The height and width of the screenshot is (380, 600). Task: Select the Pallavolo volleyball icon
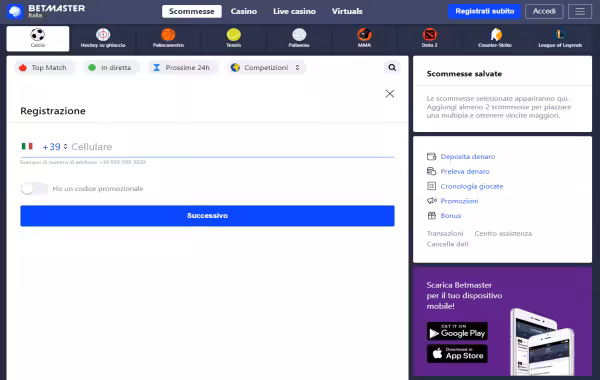coord(299,35)
